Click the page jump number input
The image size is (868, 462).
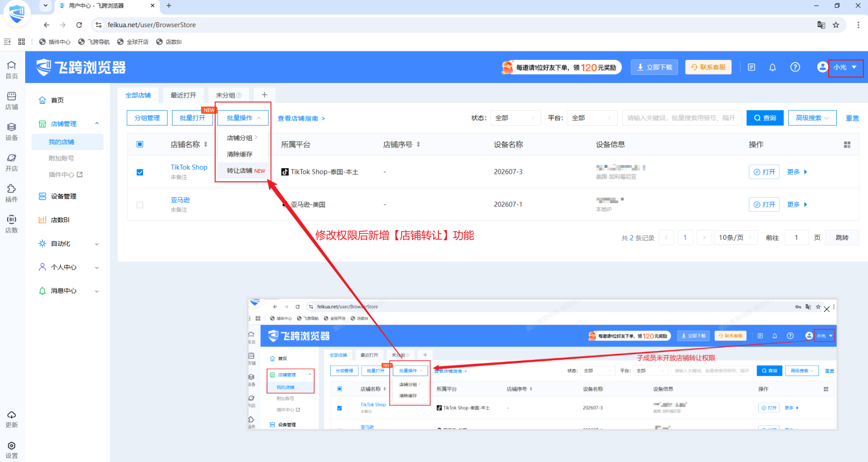point(796,238)
